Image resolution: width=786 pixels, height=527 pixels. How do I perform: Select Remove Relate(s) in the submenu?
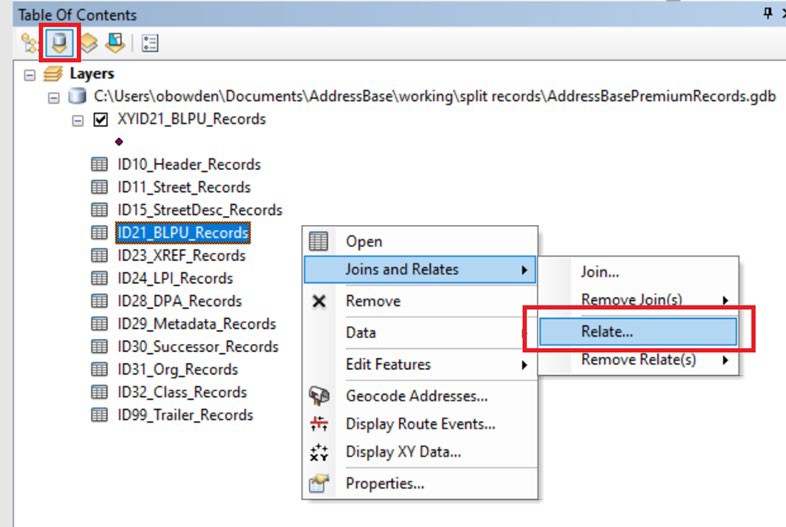[638, 360]
